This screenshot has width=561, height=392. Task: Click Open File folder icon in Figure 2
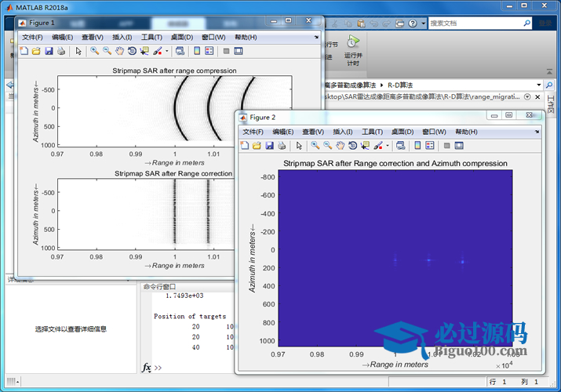257,145
